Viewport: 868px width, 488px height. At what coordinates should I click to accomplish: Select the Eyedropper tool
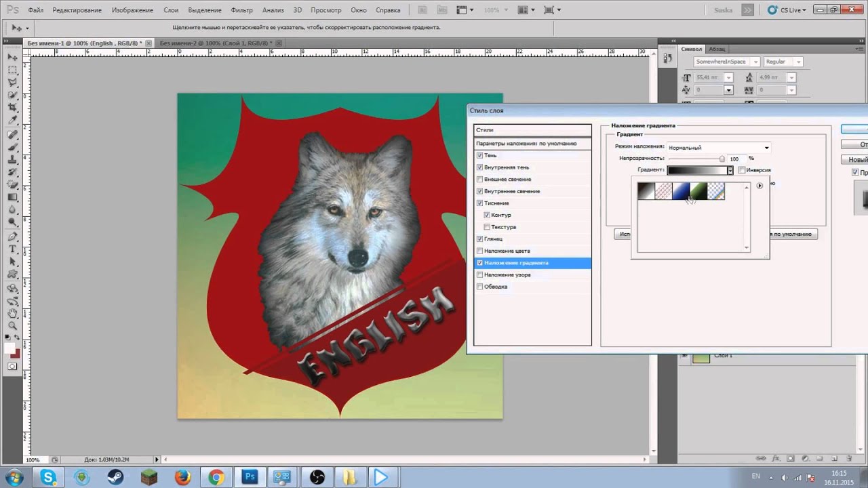pyautogui.click(x=13, y=120)
